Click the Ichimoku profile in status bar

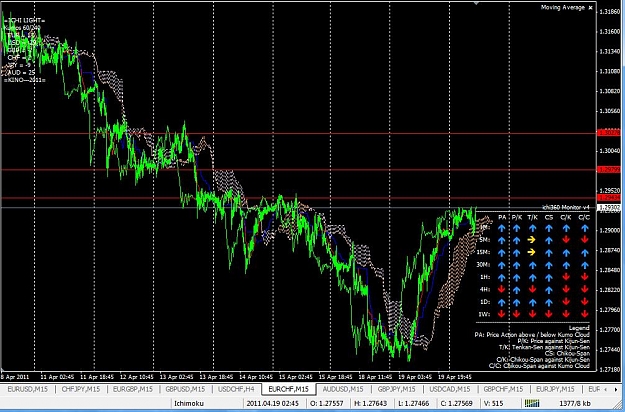click(x=189, y=403)
